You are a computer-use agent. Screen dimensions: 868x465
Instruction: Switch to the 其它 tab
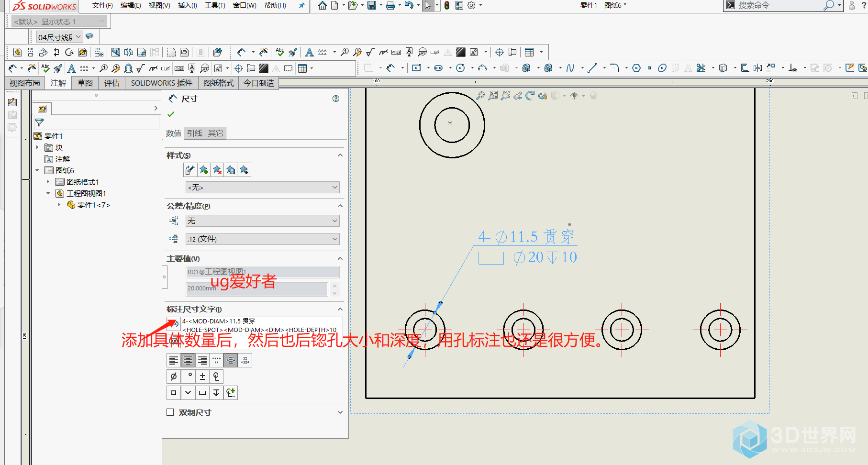click(x=216, y=133)
